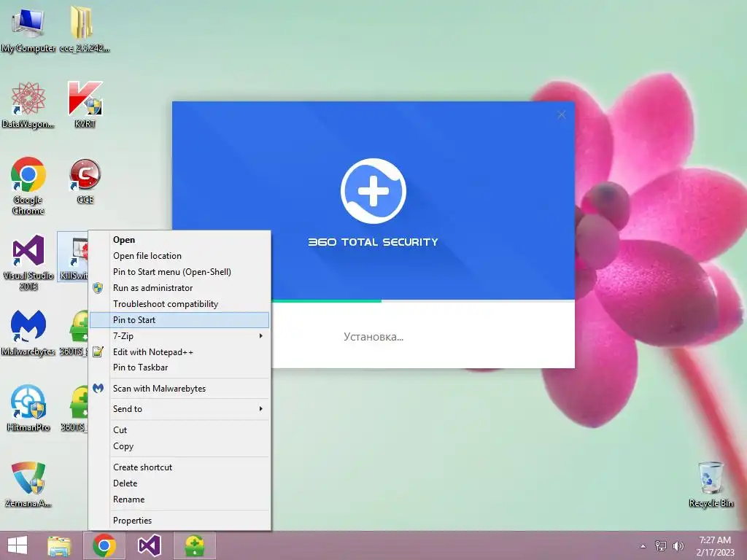Click the volume speaker tray icon
The width and height of the screenshot is (747, 560).
678,546
